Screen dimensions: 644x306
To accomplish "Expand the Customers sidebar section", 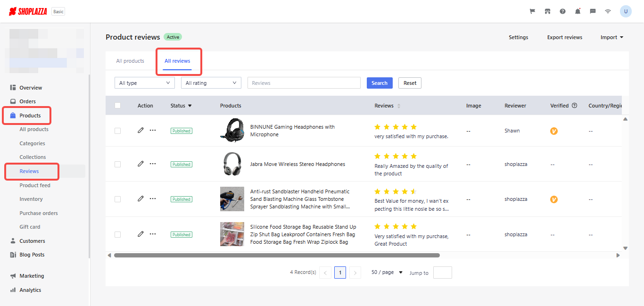I will click(x=32, y=241).
